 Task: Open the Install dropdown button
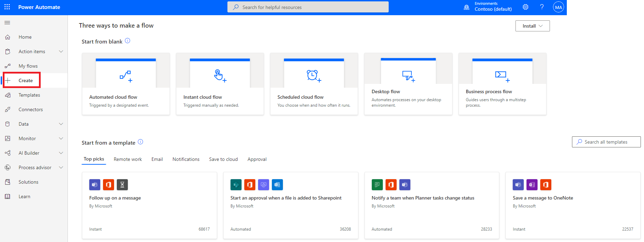pyautogui.click(x=532, y=26)
